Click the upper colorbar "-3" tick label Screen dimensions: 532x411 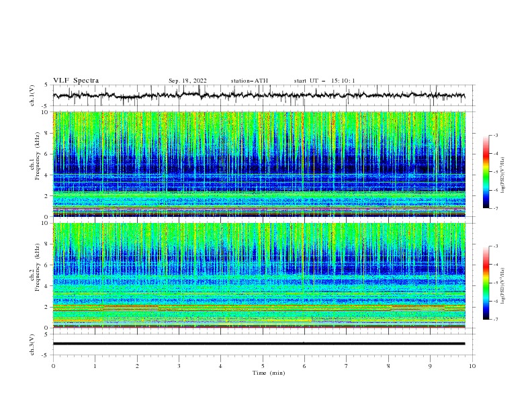click(496, 135)
